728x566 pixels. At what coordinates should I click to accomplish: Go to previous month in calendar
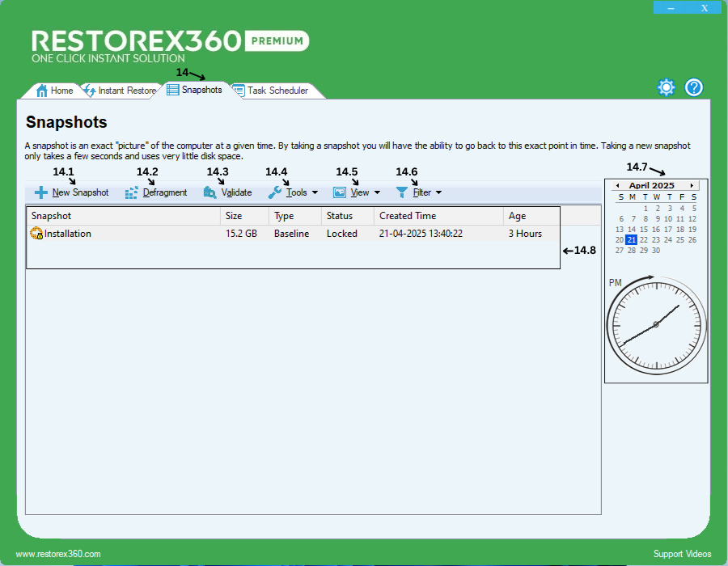618,186
